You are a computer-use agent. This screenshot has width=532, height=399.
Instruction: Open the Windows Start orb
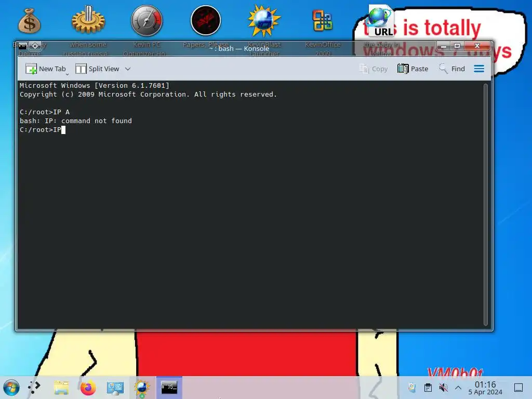pos(11,388)
